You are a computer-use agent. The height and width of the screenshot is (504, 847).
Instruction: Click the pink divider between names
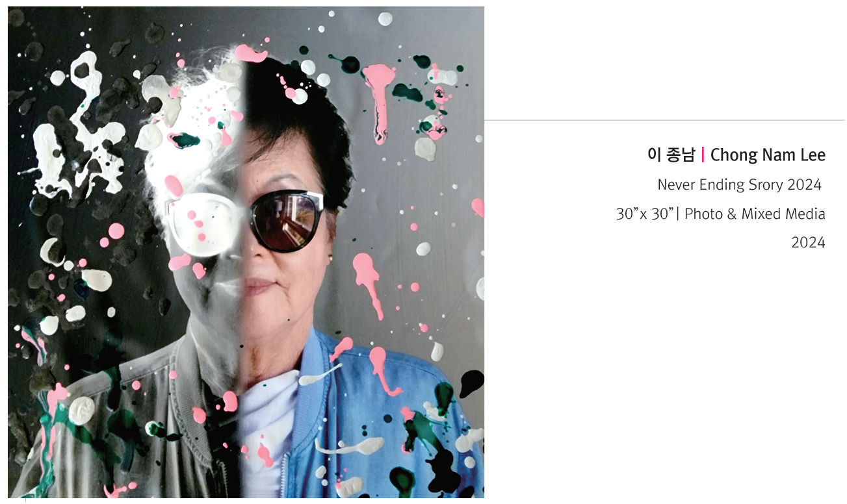tap(703, 155)
